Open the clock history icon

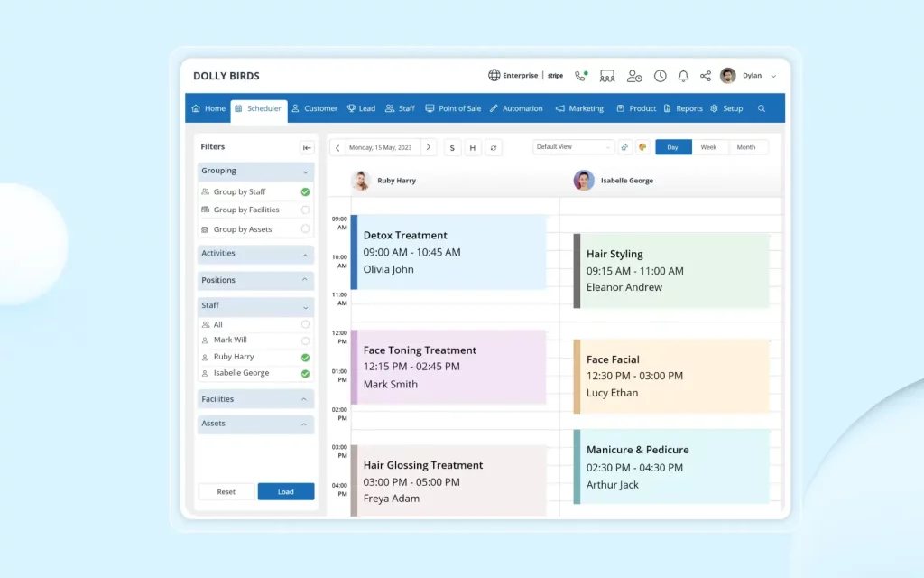point(660,76)
